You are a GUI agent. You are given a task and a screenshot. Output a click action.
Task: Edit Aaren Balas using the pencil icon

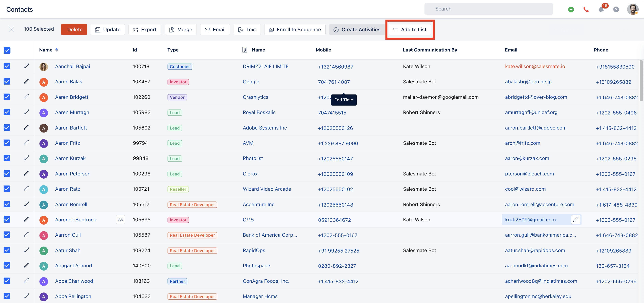point(27,81)
